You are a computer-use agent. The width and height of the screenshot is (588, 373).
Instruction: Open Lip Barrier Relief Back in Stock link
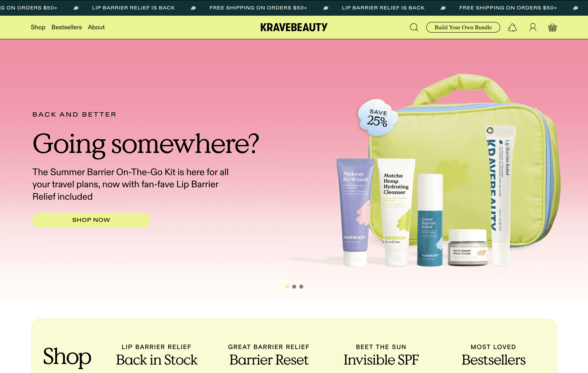156,355
